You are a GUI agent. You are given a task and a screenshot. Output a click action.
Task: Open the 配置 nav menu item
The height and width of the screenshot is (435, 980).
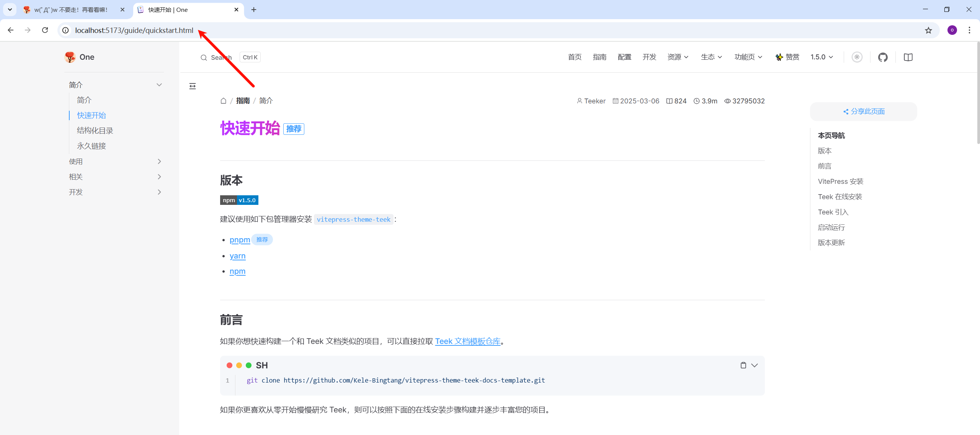pos(624,57)
